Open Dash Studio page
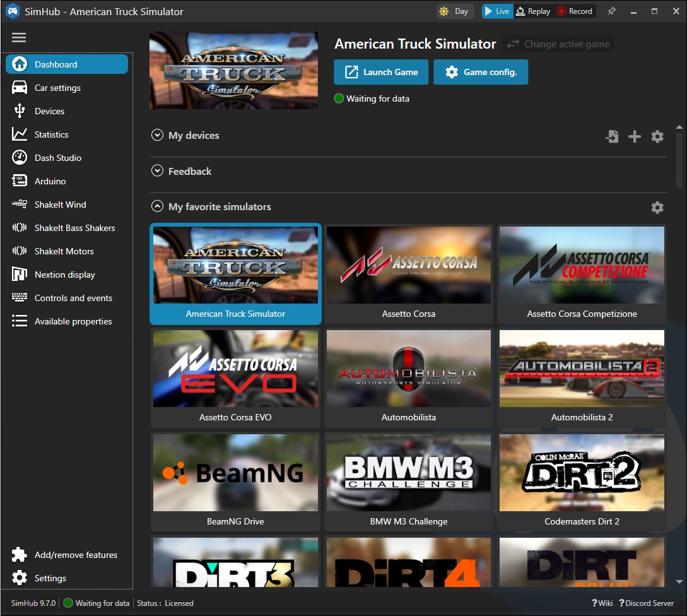 coord(67,157)
